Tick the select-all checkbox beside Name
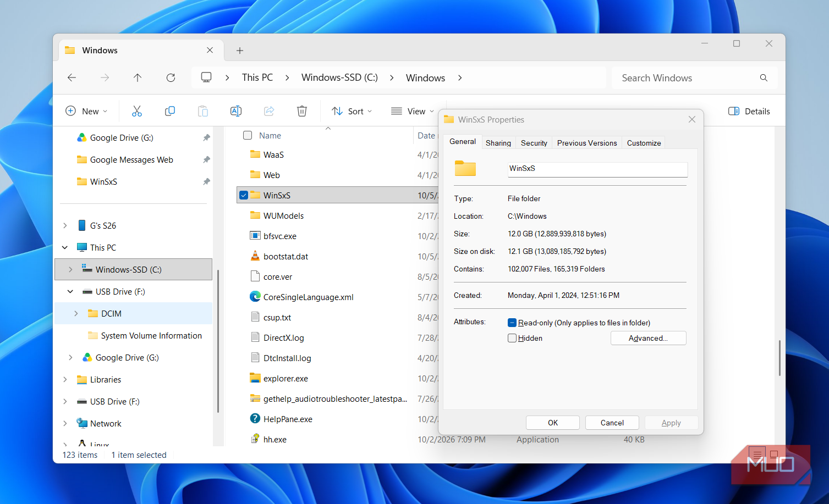829x504 pixels. pos(248,135)
